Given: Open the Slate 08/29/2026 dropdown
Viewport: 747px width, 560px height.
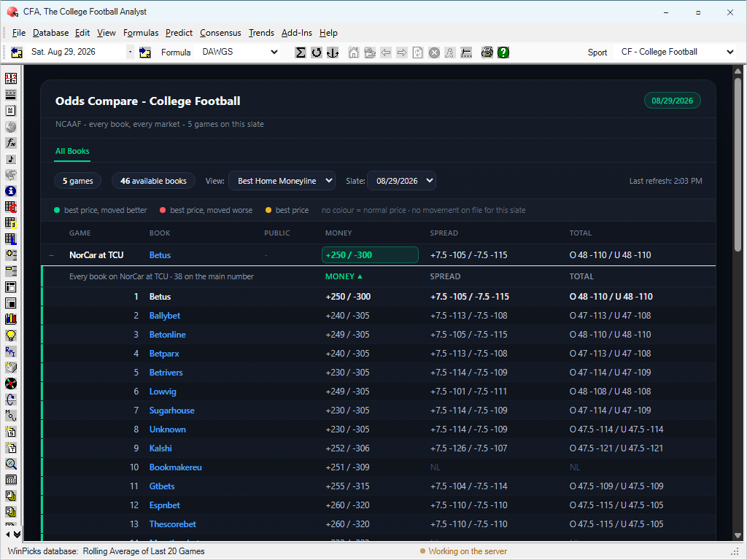Looking at the screenshot, I should 401,181.
